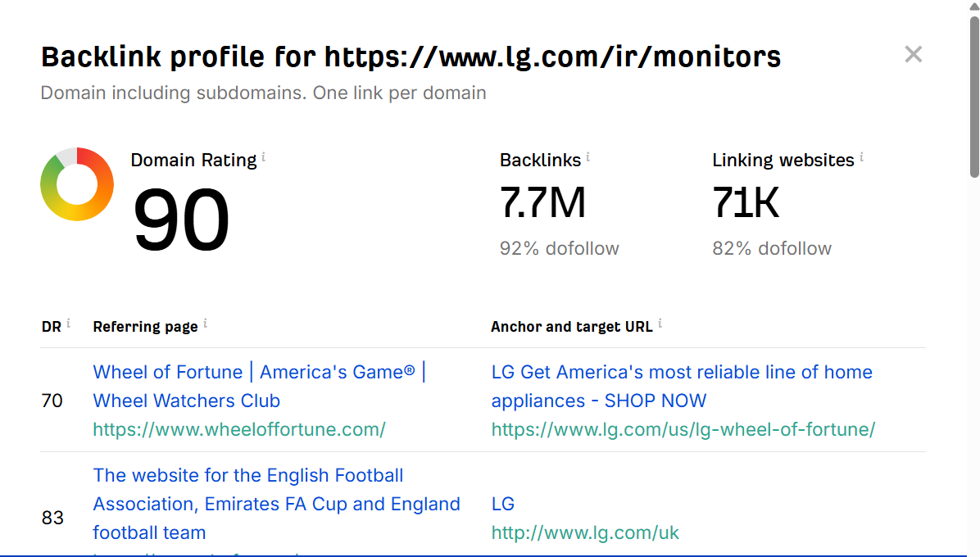Screen dimensions: 980x557
Task: Click the Anchor and target URL header
Action: [x=571, y=327]
